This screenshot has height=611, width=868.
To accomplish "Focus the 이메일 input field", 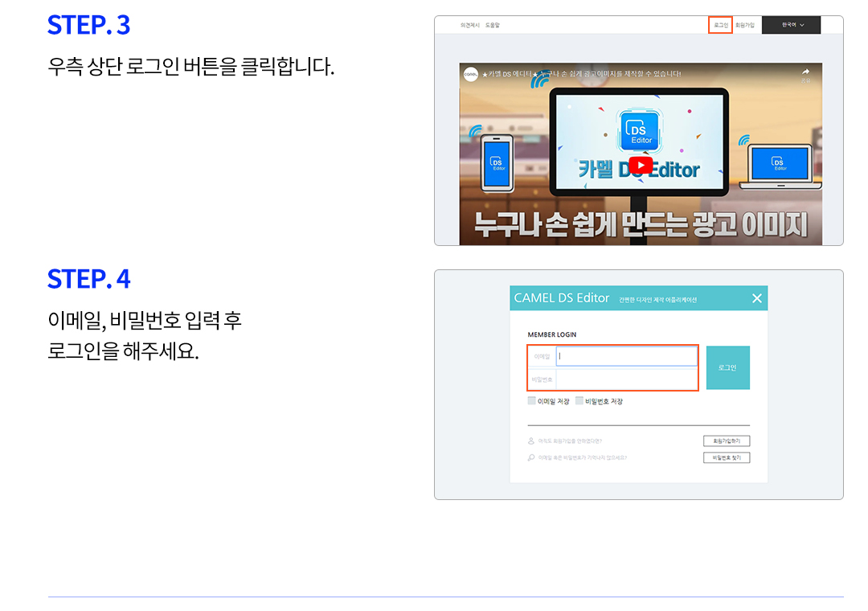I will (x=627, y=356).
